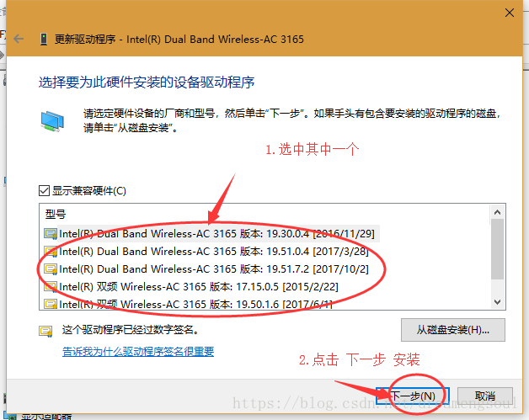Click driver icon for version 19.51.7.2
Viewport: 529px width, 420px height.
51,269
